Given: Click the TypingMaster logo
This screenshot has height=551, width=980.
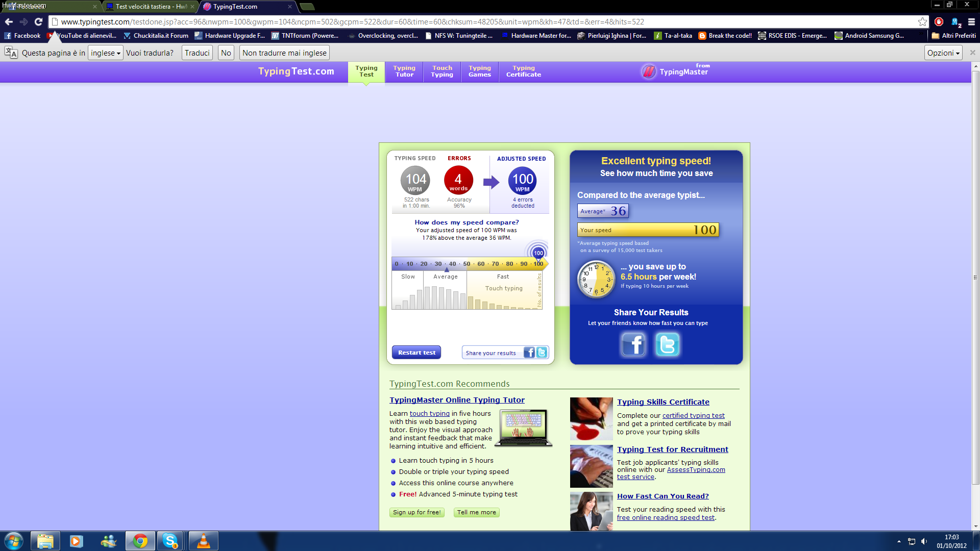Looking at the screenshot, I should pos(676,71).
